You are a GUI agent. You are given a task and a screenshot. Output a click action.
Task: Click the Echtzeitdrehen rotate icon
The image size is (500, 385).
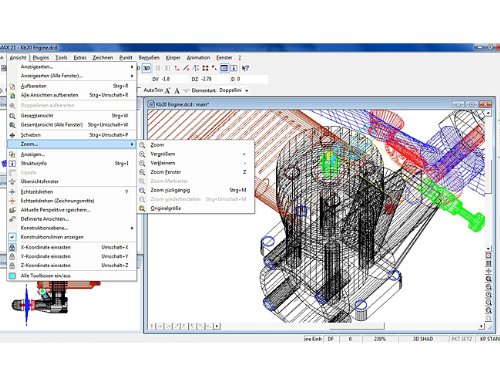click(x=12, y=192)
